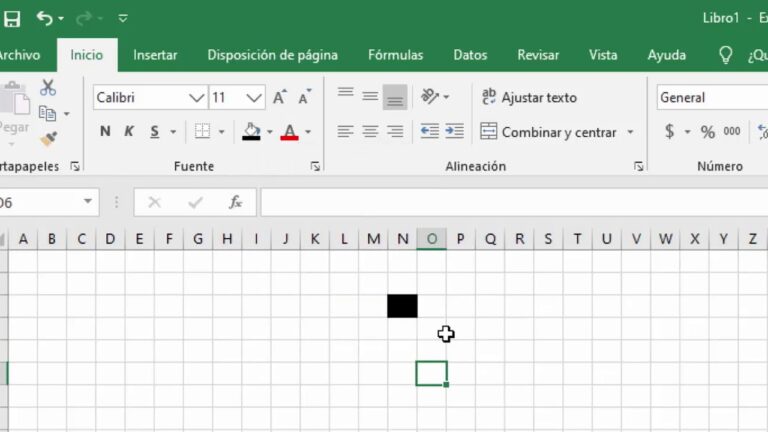
Task: Toggle underline S formatting
Action: point(154,131)
